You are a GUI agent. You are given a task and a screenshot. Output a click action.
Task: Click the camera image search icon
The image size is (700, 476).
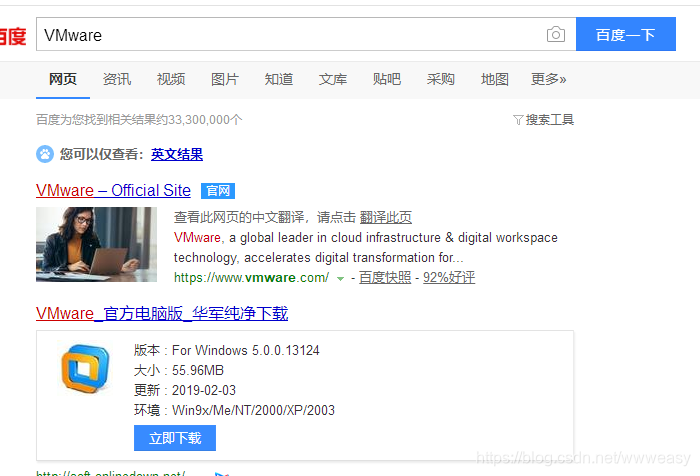pos(555,34)
